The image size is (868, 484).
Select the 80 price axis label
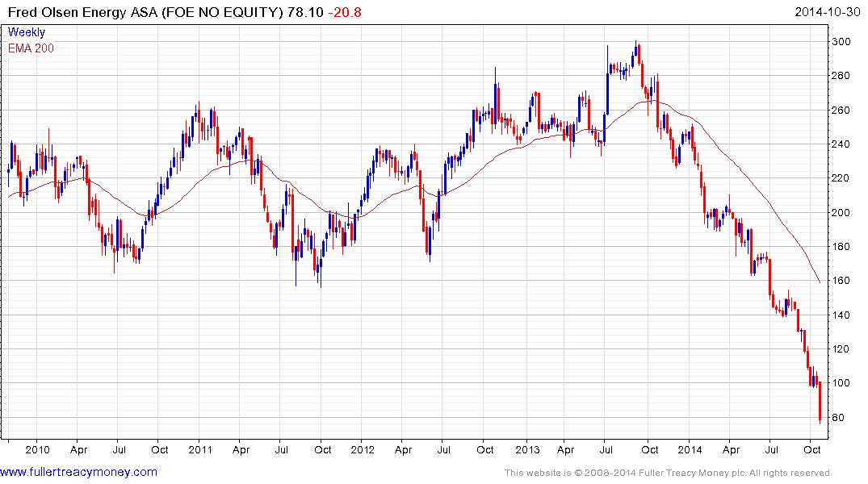tap(838, 418)
